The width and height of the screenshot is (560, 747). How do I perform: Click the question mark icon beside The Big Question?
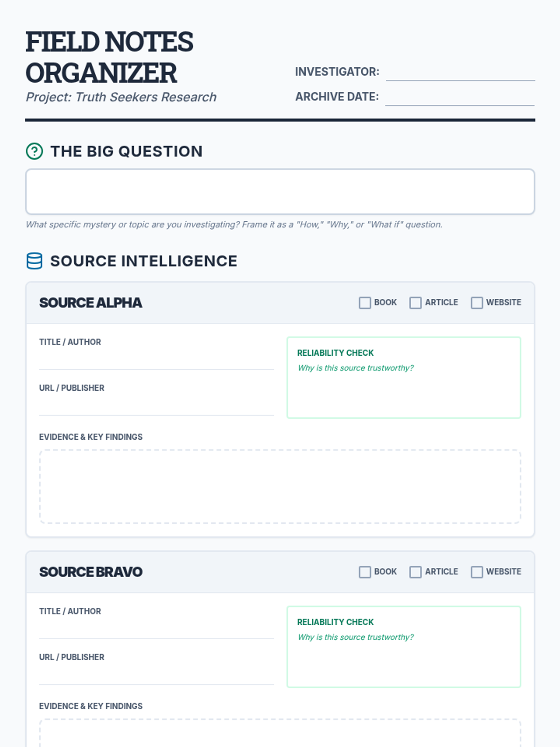[34, 151]
